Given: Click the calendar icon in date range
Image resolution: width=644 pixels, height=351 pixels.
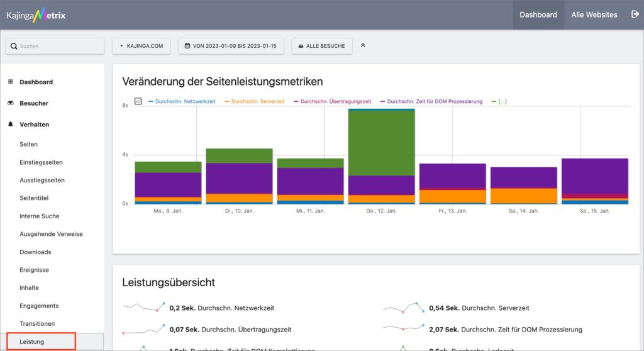Looking at the screenshot, I should 187,46.
